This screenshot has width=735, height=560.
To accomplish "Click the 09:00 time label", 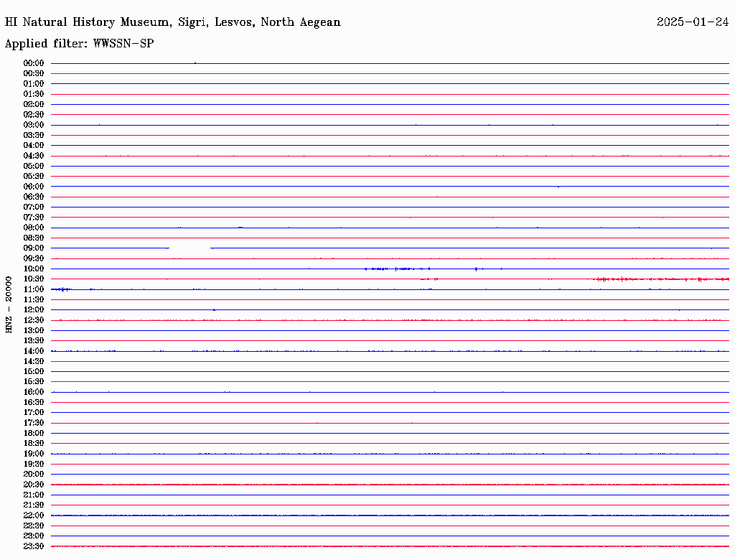I will click(x=34, y=248).
